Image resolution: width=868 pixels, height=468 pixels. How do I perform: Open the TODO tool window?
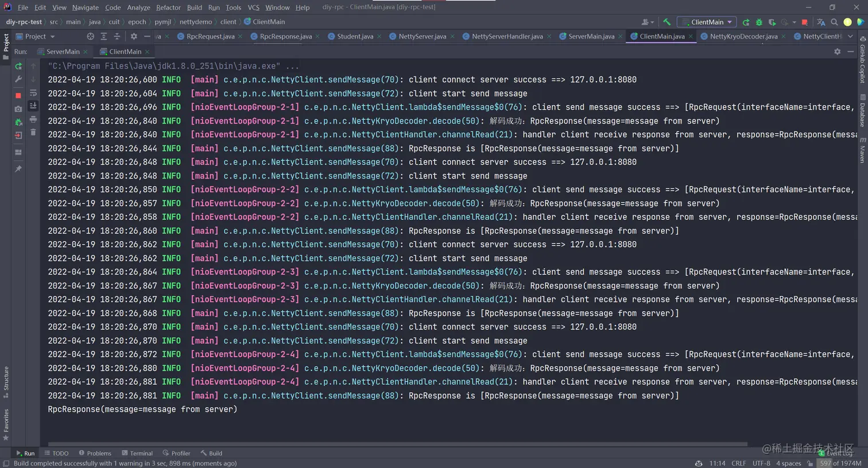click(x=56, y=453)
